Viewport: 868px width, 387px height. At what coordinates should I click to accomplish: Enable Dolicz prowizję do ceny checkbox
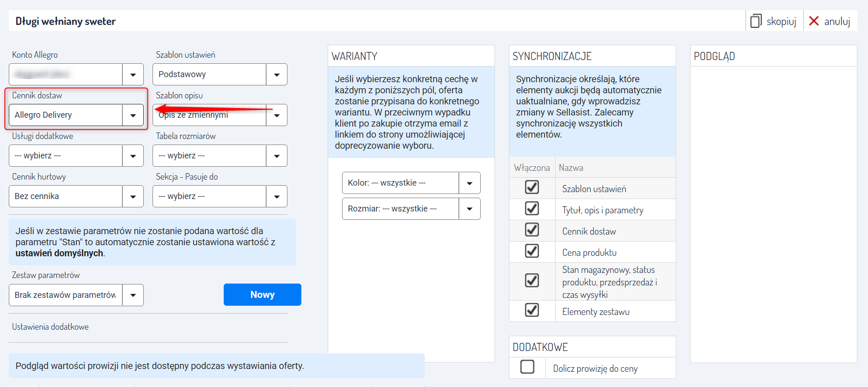click(x=527, y=367)
